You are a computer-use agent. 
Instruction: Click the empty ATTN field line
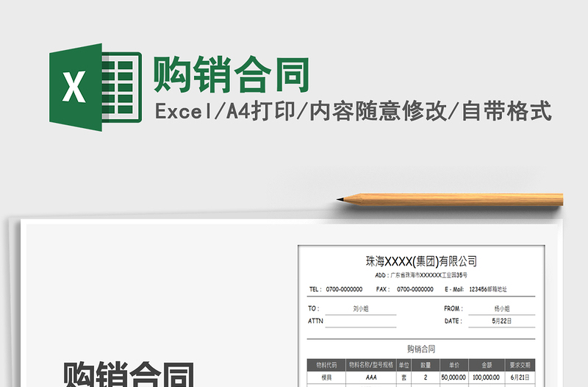click(x=360, y=322)
